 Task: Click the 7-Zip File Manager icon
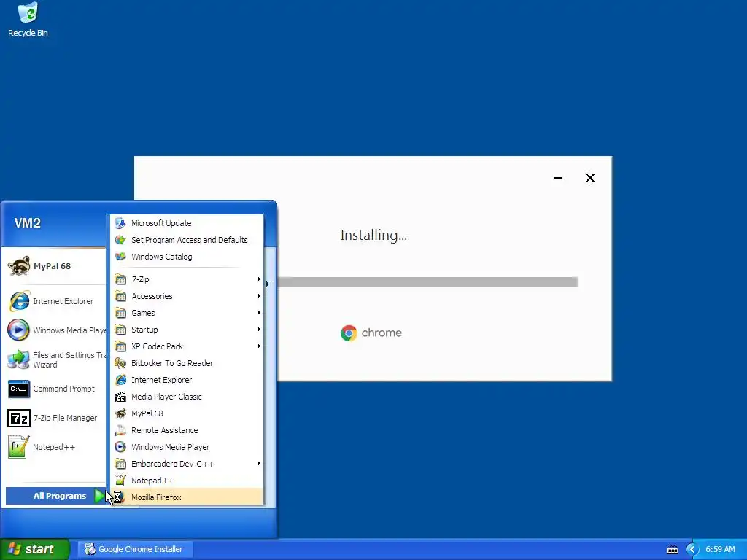pos(18,418)
